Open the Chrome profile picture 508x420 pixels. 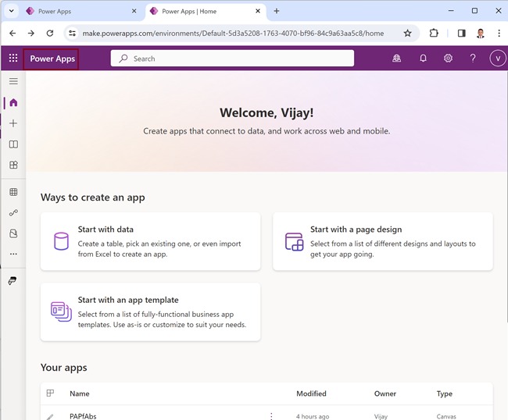[481, 33]
